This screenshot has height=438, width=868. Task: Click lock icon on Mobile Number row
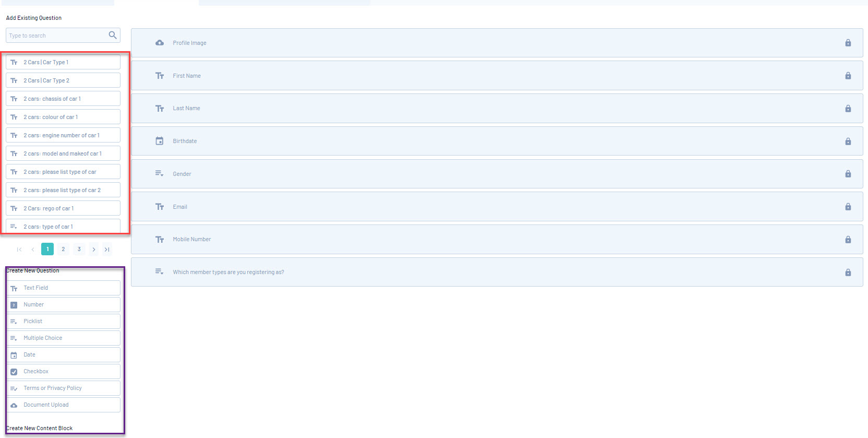coord(848,240)
